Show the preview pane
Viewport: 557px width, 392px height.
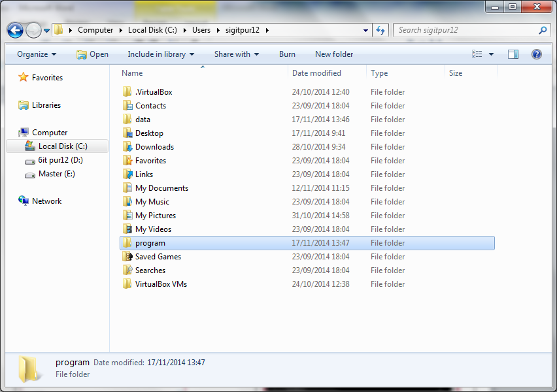click(513, 54)
